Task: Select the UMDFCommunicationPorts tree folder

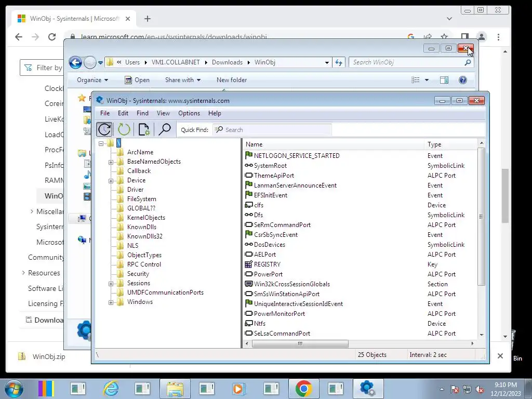Action: pos(165,292)
